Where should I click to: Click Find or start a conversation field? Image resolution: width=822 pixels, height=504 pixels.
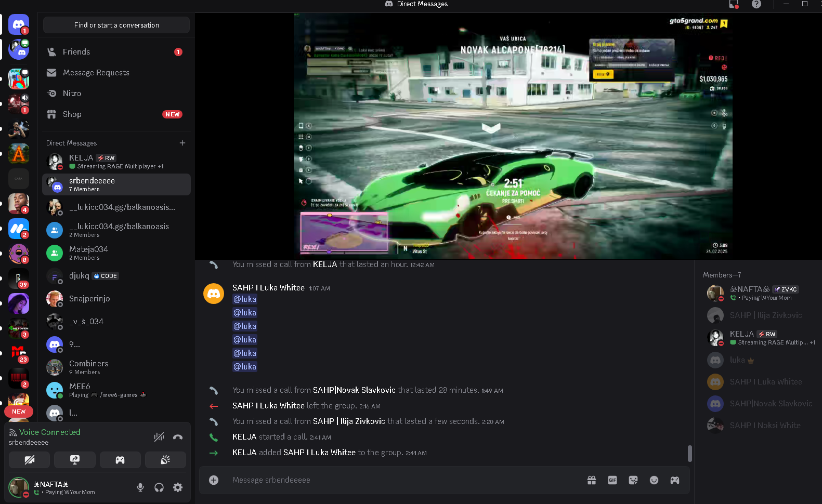pyautogui.click(x=116, y=25)
